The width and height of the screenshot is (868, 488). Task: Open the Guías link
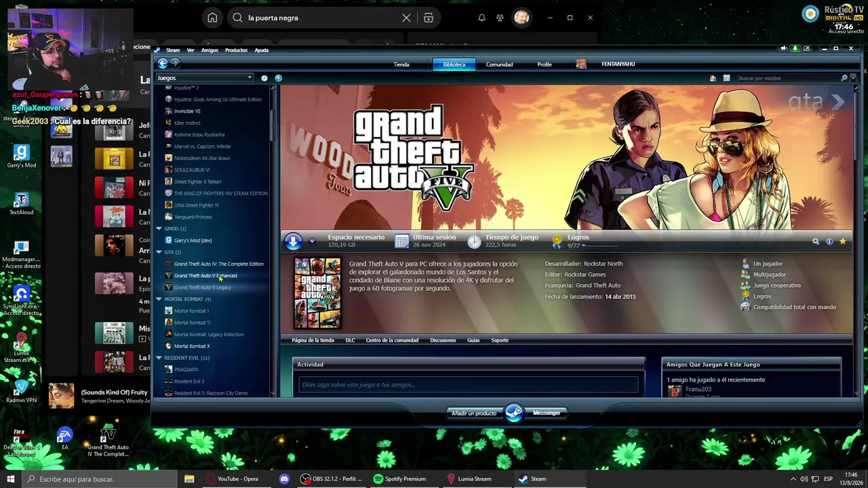(x=473, y=340)
